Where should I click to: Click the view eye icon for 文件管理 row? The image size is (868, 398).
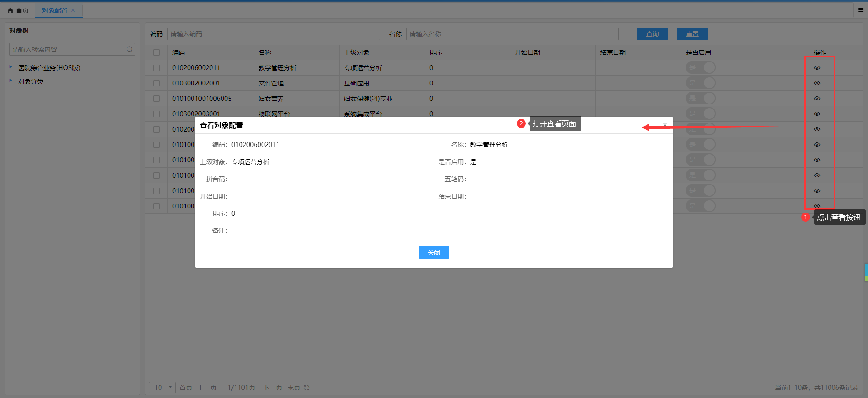817,83
